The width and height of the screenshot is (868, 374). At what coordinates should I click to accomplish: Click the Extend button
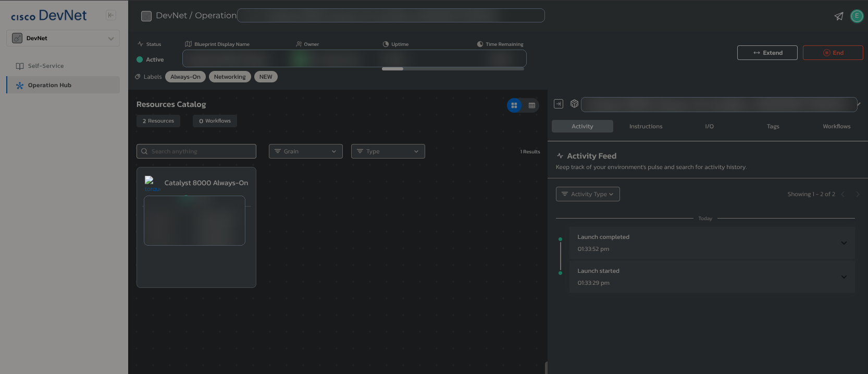click(x=767, y=53)
